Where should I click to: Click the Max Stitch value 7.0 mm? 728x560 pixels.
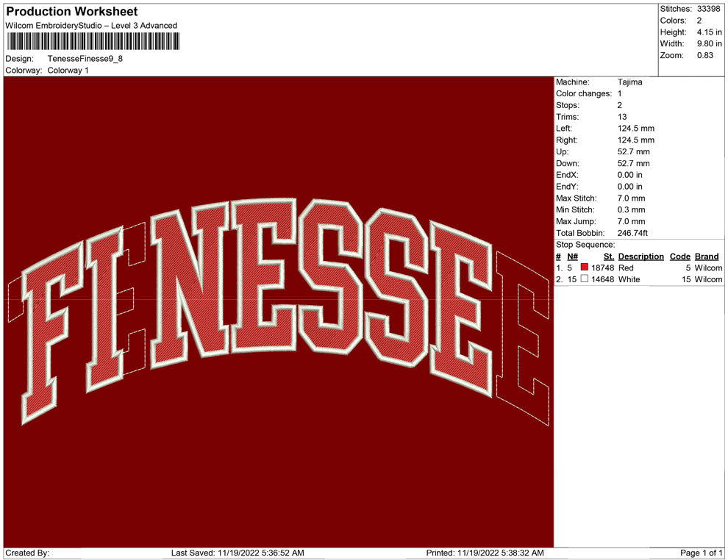[631, 198]
